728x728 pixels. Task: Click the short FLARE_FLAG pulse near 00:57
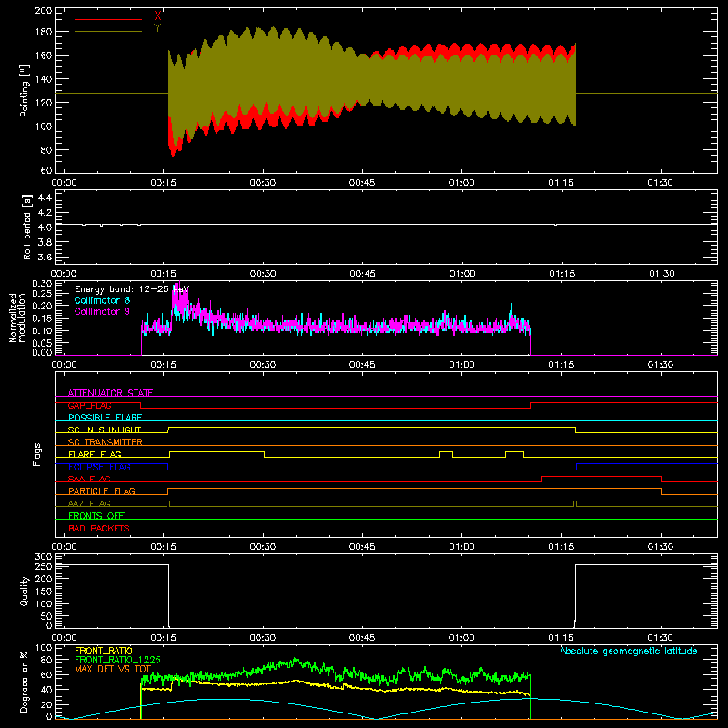click(446, 454)
